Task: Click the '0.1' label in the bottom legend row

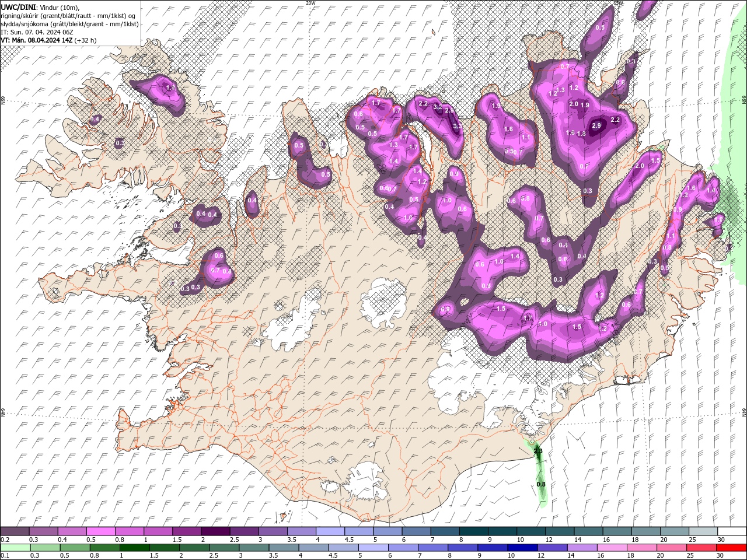Action: point(5,556)
